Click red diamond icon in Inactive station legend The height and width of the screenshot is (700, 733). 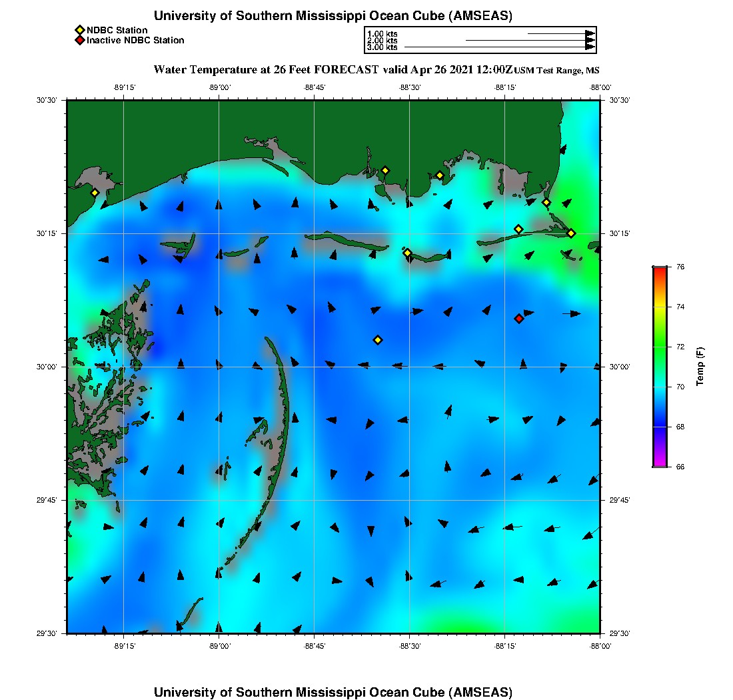coord(80,41)
